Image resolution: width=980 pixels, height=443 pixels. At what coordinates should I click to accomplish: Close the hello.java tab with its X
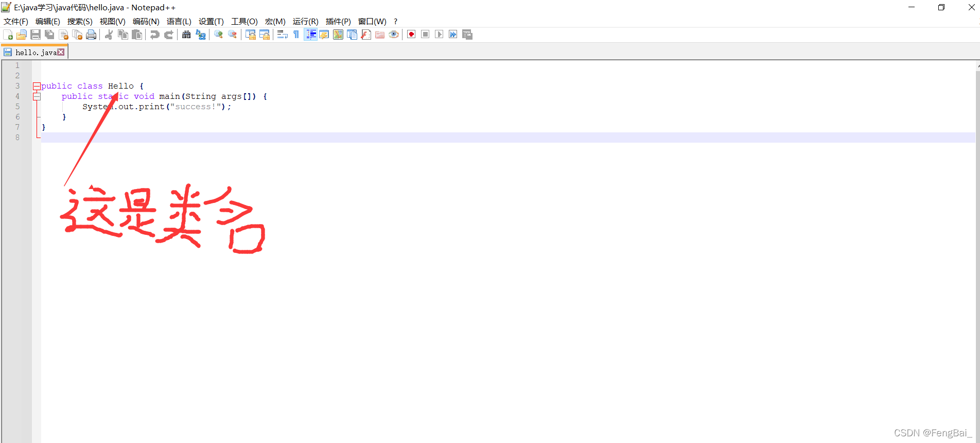(x=61, y=52)
